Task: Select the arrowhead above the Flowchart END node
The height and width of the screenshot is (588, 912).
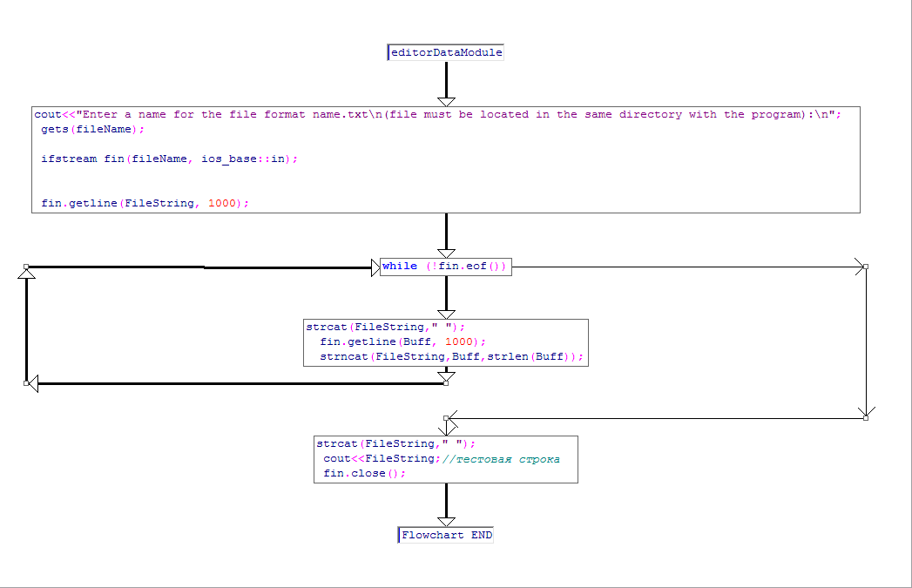Action: [x=446, y=522]
